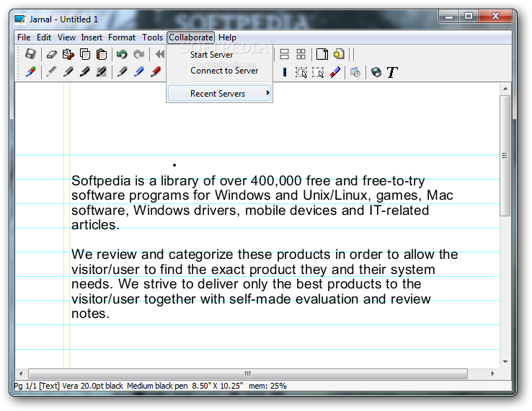This screenshot has width=532, height=411.
Task: Click the vertical scrollbar up arrow
Action: coord(505,89)
